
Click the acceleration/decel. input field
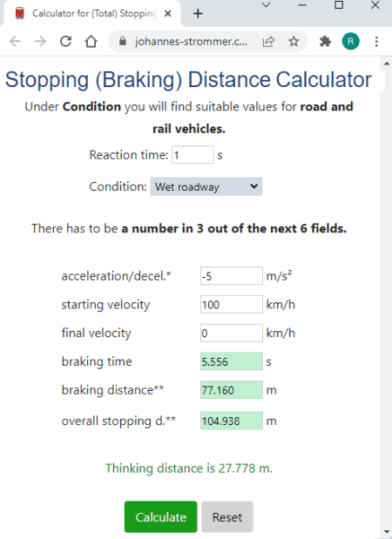(232, 276)
